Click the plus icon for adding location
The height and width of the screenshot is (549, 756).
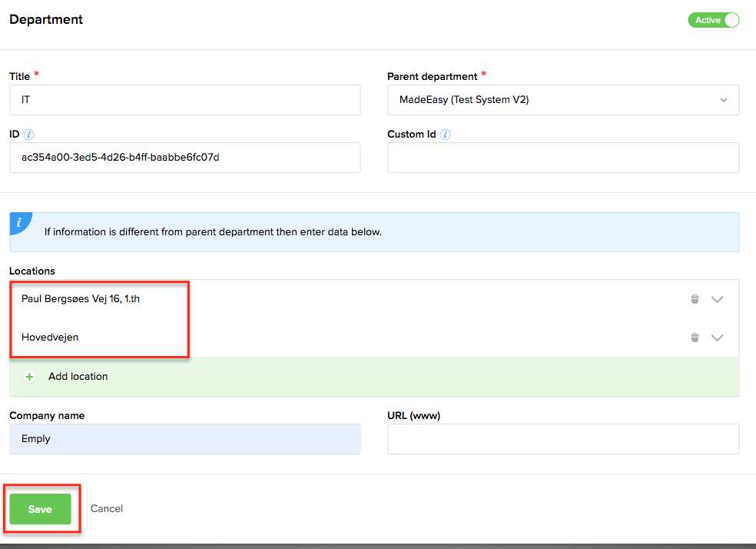pyautogui.click(x=30, y=377)
